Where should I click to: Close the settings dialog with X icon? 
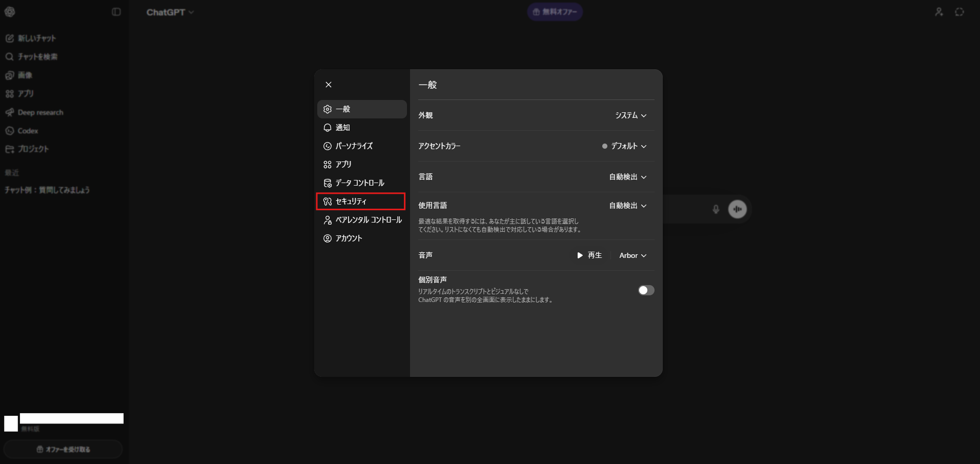click(329, 85)
